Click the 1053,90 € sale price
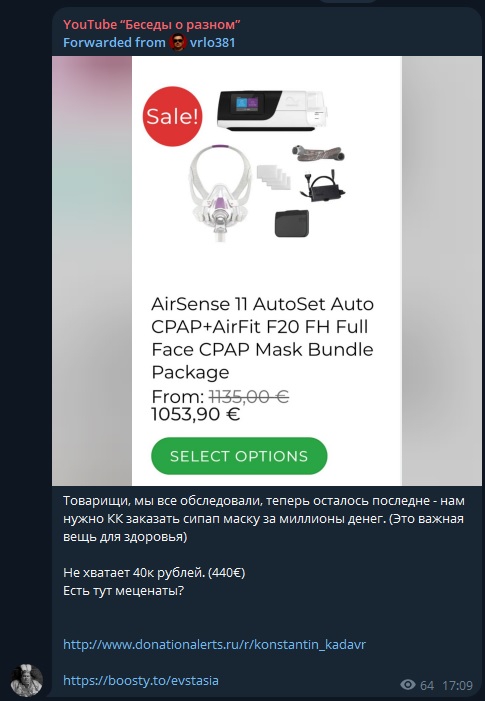485x701 pixels. [x=196, y=414]
